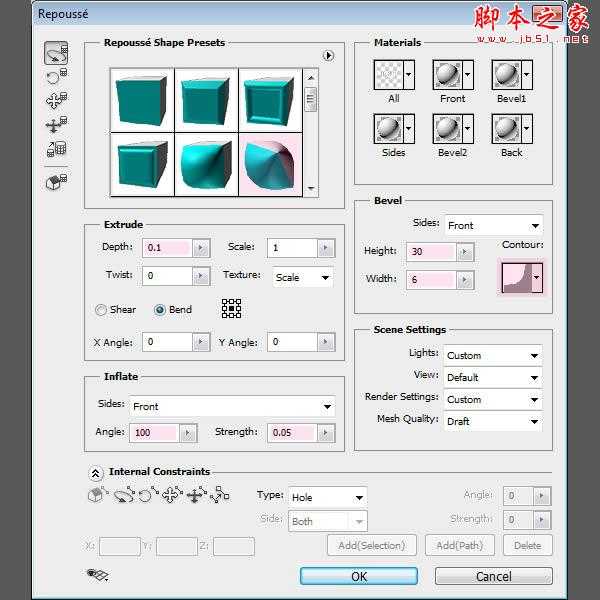
Task: Select the Scale mesh tool in left sidebar
Action: [x=56, y=148]
